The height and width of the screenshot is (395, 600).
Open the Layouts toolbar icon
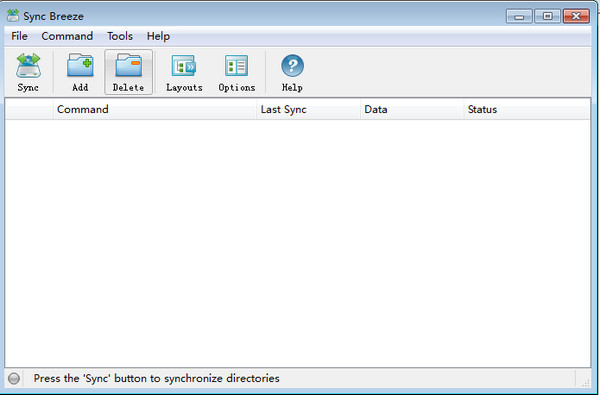[x=184, y=72]
